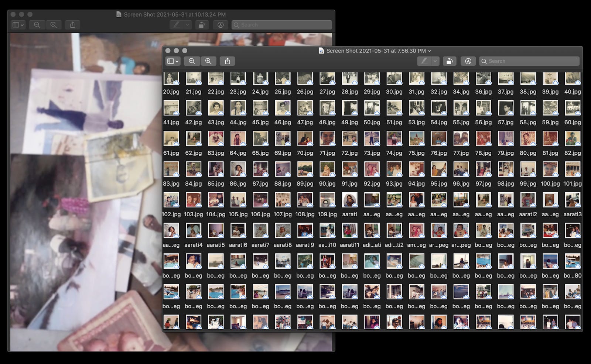Click the 65.jpg file name label
Viewport: 591px width, 364px height.
pyautogui.click(x=260, y=153)
